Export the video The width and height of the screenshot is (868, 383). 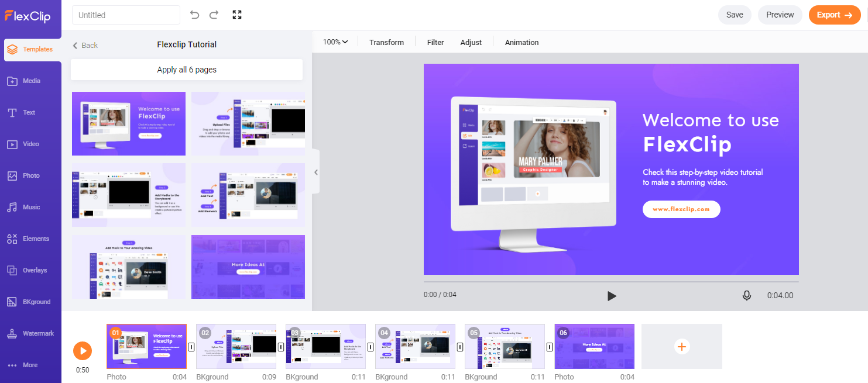point(835,15)
